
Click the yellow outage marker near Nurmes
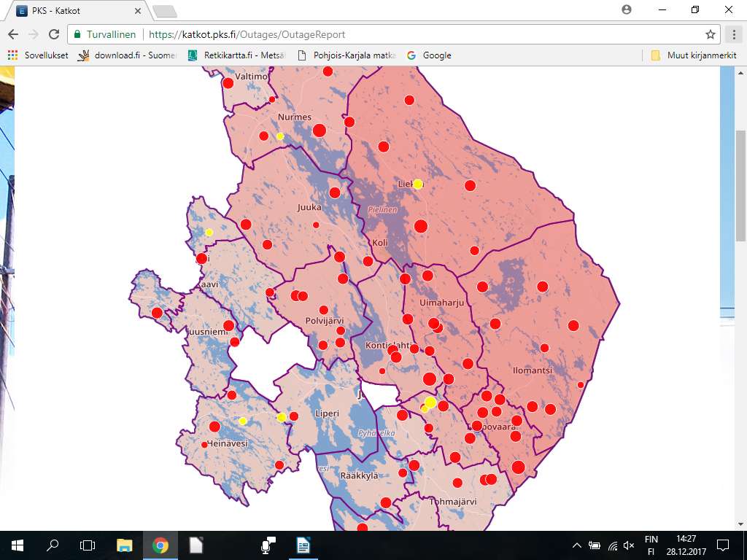point(280,136)
